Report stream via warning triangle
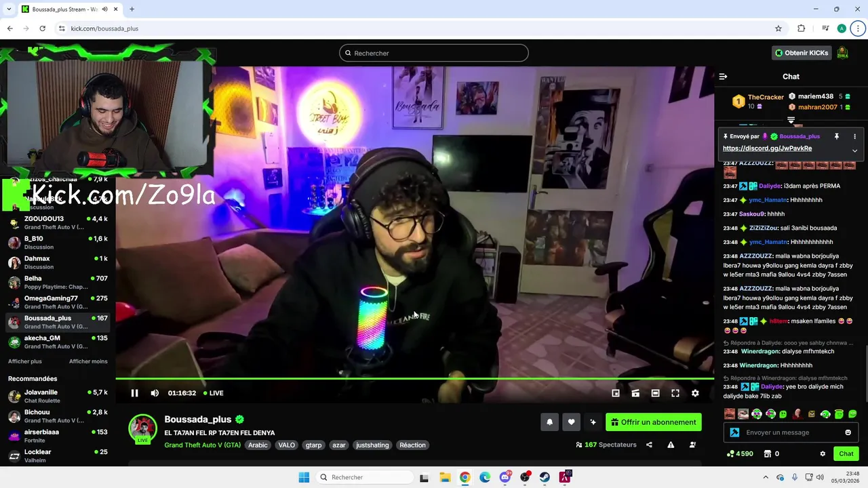868x488 pixels. 671,445
